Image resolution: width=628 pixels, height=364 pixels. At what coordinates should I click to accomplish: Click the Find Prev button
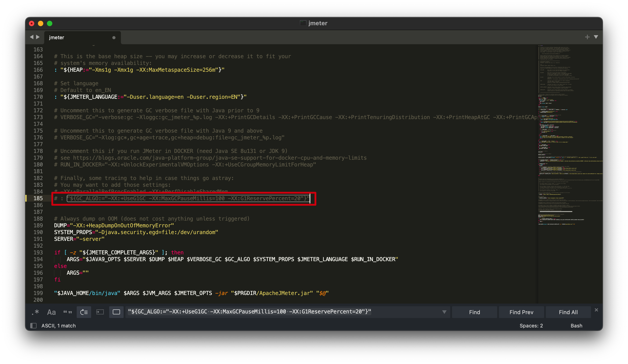pyautogui.click(x=521, y=312)
